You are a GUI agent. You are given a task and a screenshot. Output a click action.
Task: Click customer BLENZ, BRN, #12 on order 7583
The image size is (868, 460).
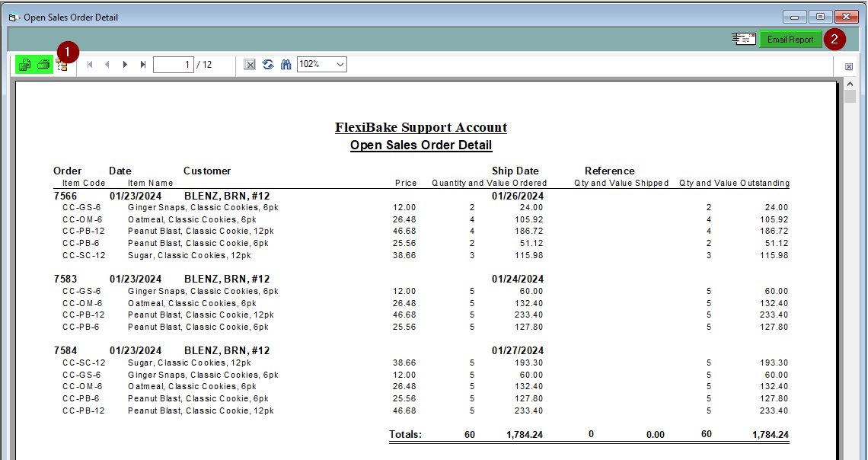tap(227, 279)
